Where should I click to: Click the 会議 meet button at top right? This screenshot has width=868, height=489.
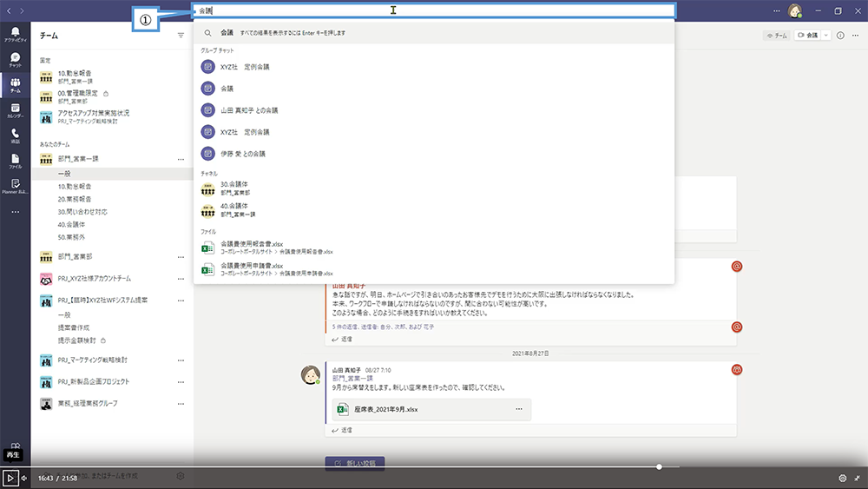808,35
